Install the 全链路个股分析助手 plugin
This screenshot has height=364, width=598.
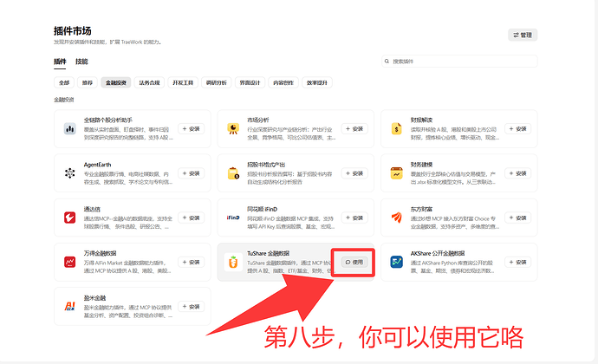(x=191, y=129)
